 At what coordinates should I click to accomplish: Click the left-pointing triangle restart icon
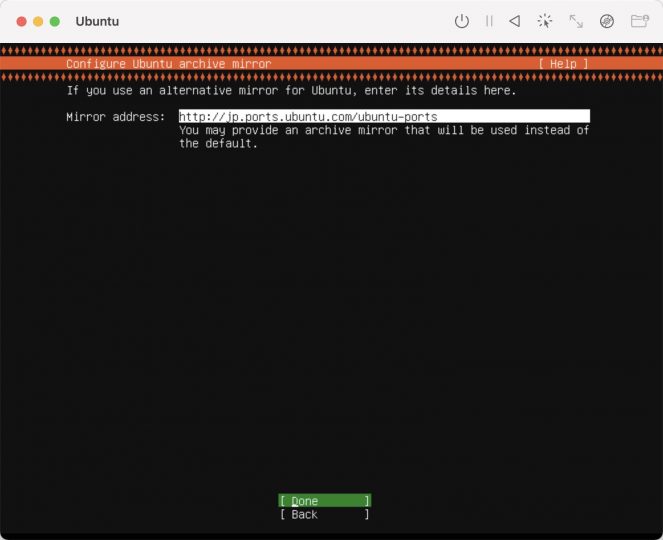point(515,21)
